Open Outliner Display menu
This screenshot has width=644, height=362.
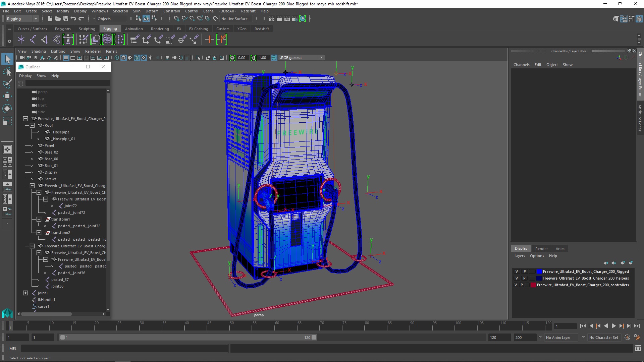25,76
